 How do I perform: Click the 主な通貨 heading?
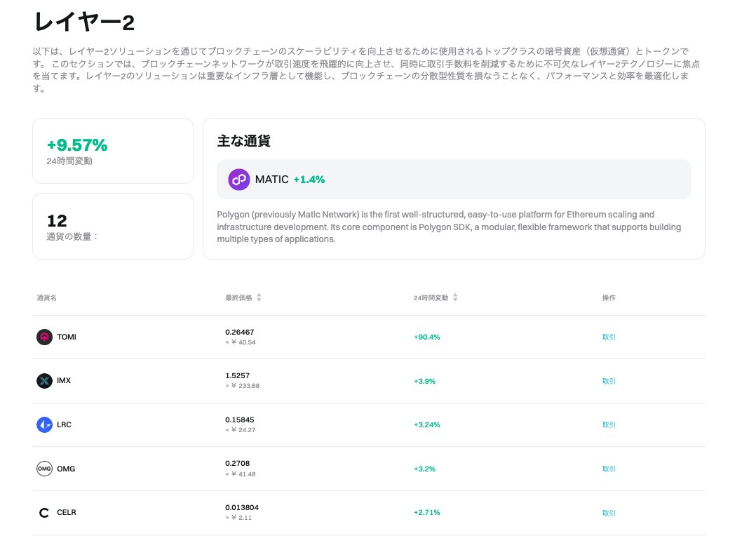click(x=243, y=141)
